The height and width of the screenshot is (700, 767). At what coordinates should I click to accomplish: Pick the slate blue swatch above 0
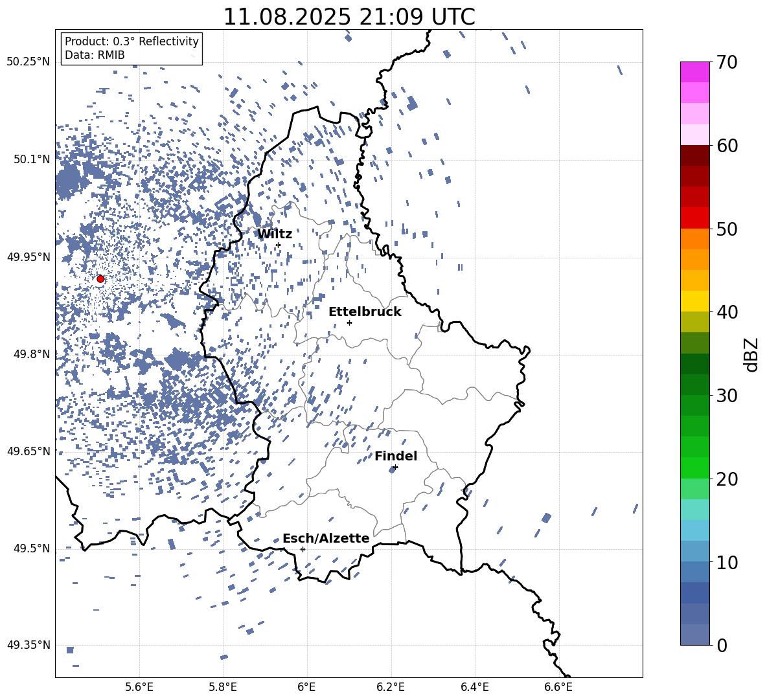tap(695, 635)
